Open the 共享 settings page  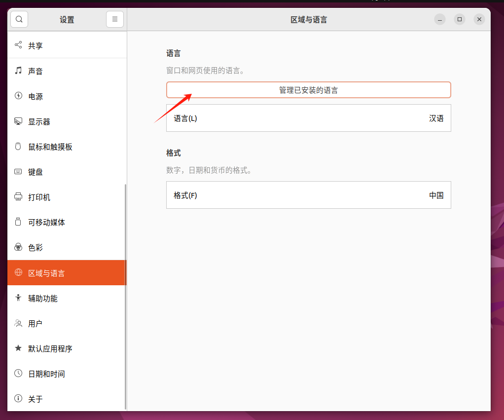point(67,45)
